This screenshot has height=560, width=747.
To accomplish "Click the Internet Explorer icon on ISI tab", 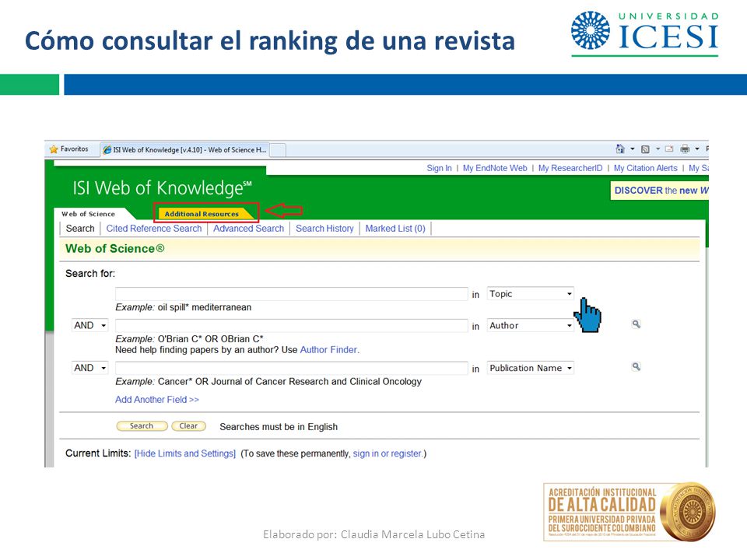I will (107, 150).
